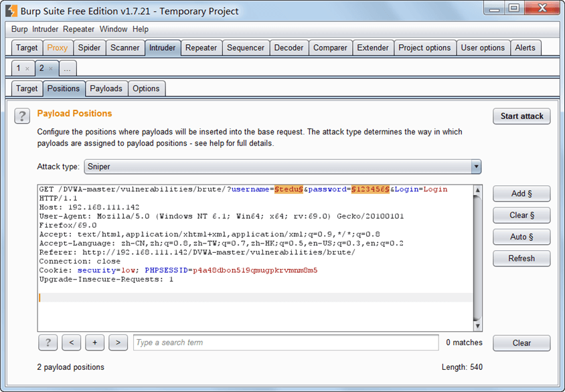Open the Repeater menu
The height and width of the screenshot is (392, 565).
coord(78,29)
